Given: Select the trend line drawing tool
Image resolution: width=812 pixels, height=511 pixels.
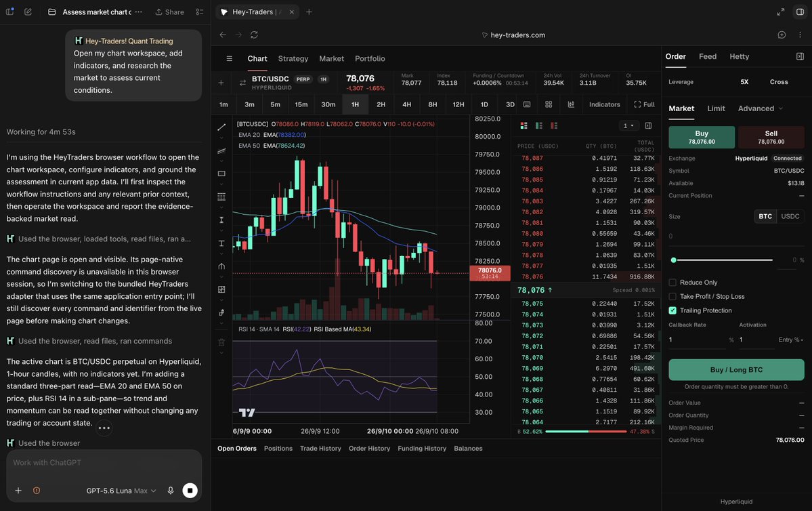Looking at the screenshot, I should (x=221, y=127).
